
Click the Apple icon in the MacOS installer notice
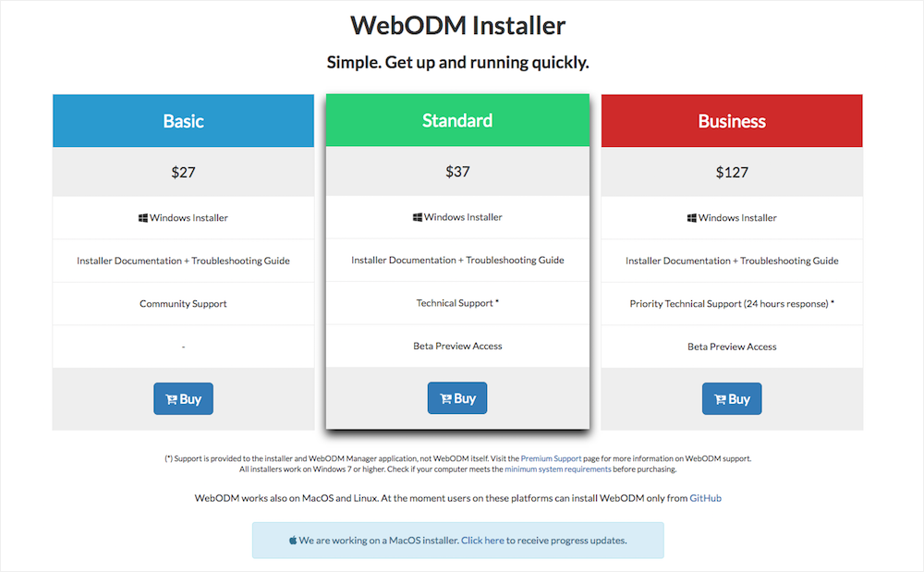point(292,540)
